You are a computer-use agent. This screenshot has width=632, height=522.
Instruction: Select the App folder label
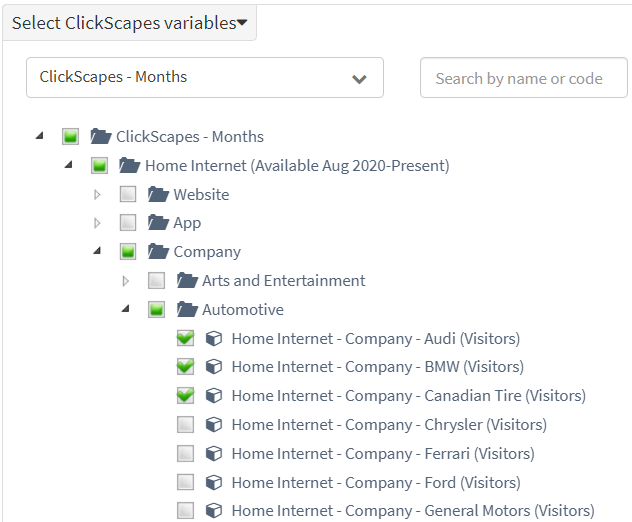pyautogui.click(x=187, y=223)
